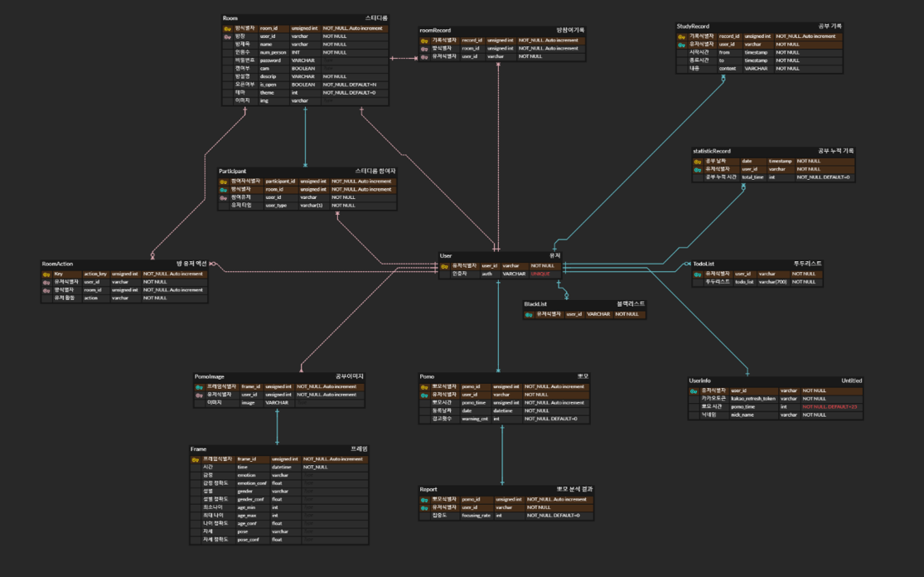924x577 pixels.
Task: Select the RoomAction table title
Action: 57,264
